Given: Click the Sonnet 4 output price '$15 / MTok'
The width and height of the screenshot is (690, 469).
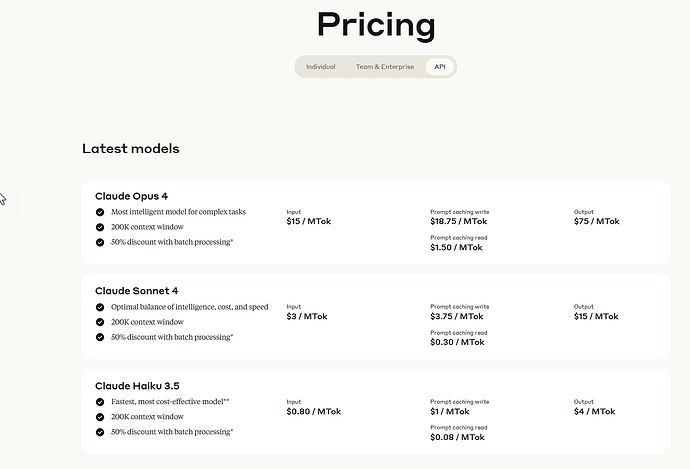Looking at the screenshot, I should point(596,316).
